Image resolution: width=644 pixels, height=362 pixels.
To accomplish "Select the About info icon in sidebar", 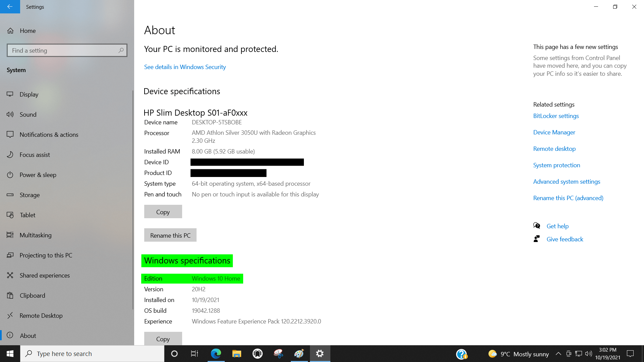I will (x=10, y=335).
